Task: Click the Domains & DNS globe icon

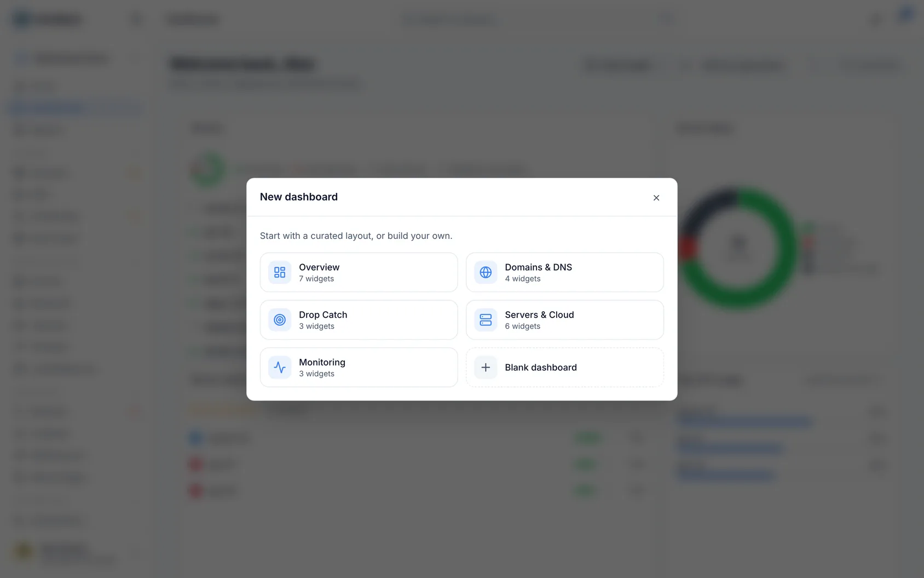Action: coord(486,272)
